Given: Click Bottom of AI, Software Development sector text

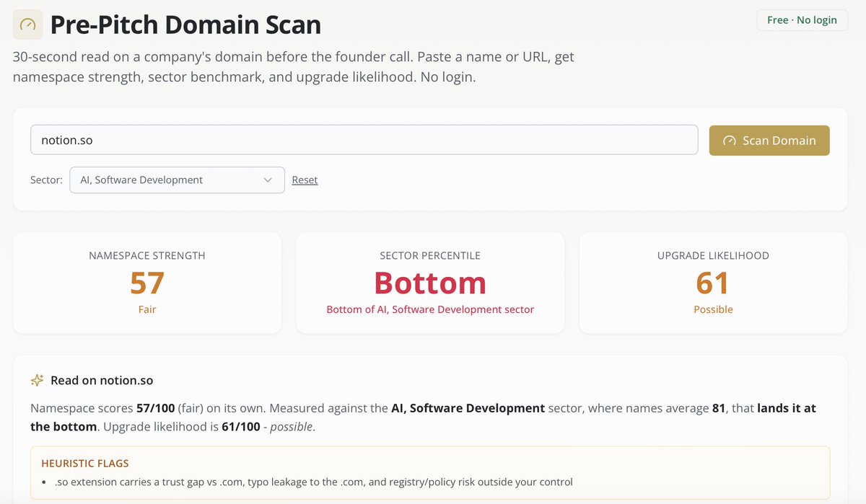Looking at the screenshot, I should pyautogui.click(x=430, y=309).
